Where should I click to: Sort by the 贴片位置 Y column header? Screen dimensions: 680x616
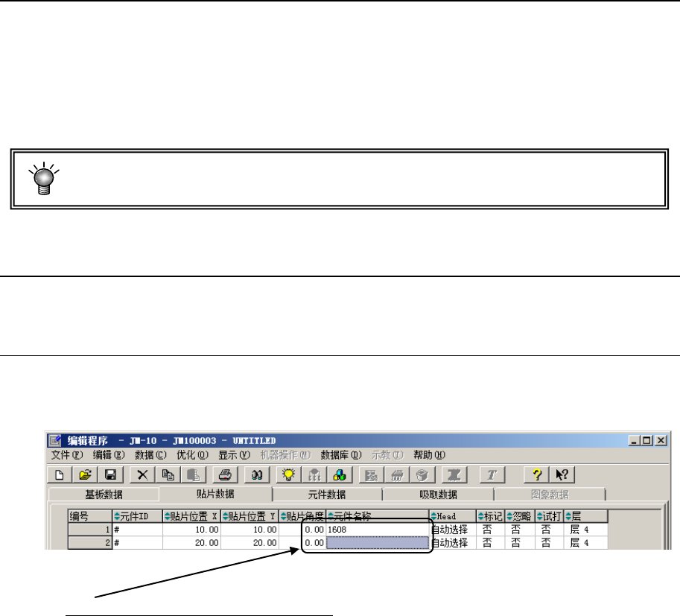[250, 516]
